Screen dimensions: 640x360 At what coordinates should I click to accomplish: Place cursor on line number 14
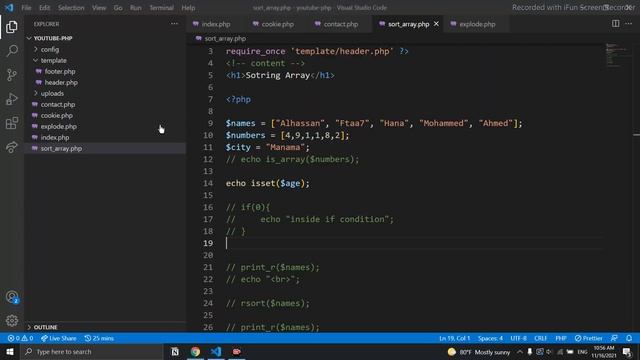click(x=208, y=183)
